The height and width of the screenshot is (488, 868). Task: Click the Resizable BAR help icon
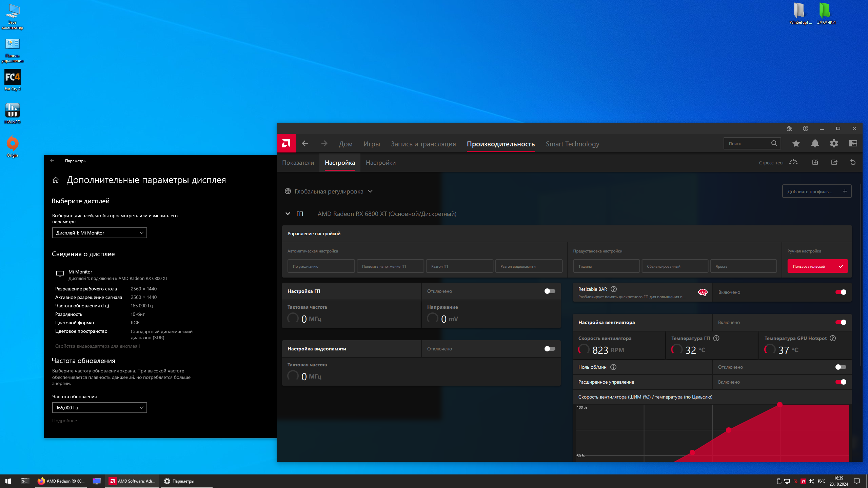point(613,289)
